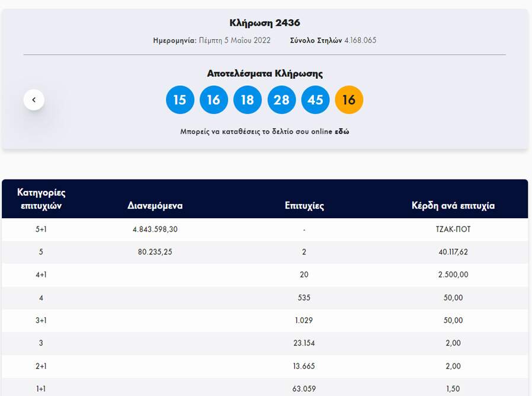
Task: Select the 'Διανεμόμενα' column header
Action: click(x=155, y=206)
